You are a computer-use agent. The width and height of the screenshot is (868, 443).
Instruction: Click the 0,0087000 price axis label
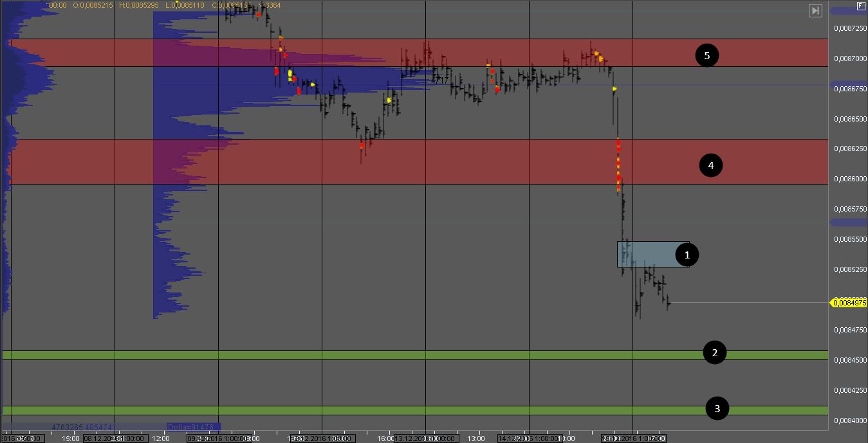click(x=849, y=59)
